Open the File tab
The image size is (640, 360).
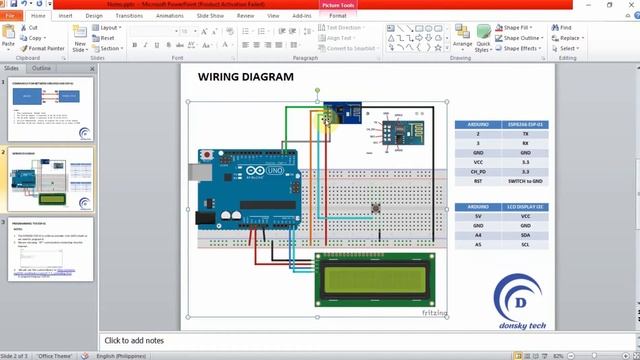tap(11, 16)
